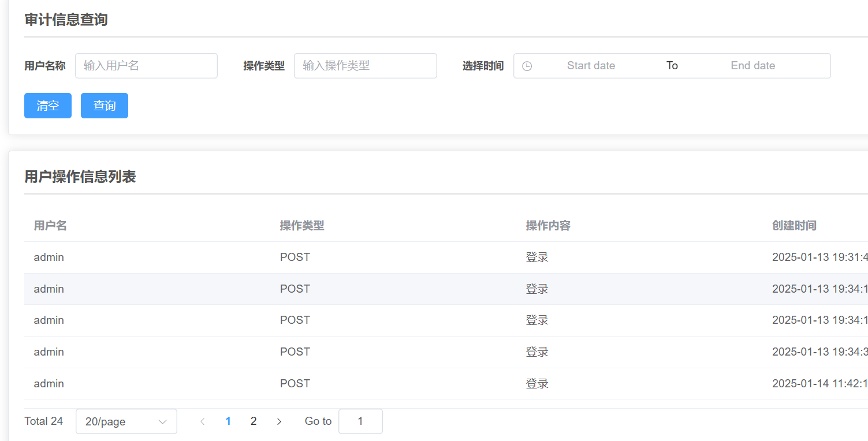This screenshot has height=441, width=868.
Task: Click admin in the 2025-01-14 row
Action: click(x=49, y=384)
